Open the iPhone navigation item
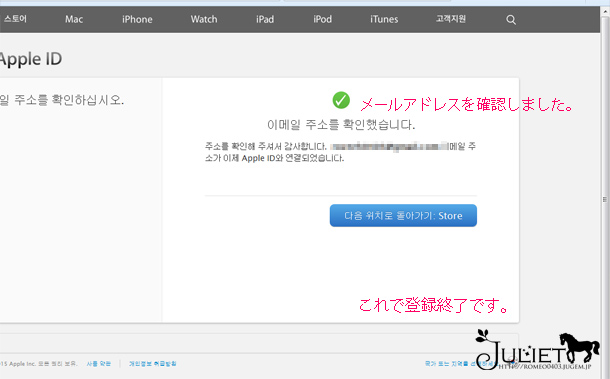 [x=137, y=19]
